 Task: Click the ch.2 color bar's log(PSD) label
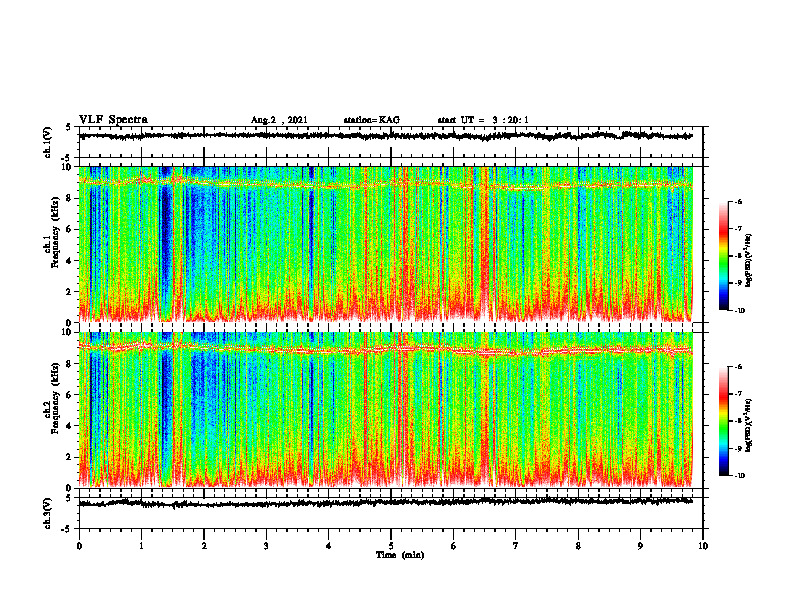749,426
